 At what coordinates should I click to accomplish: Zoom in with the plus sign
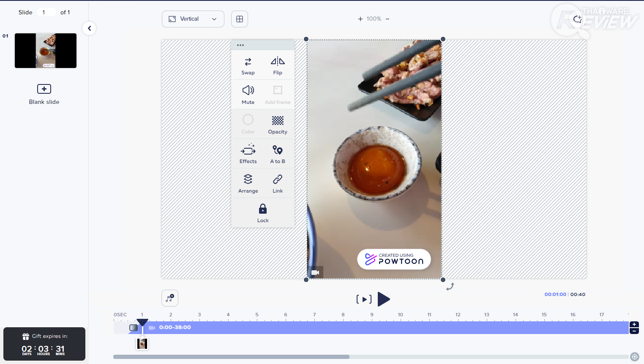pos(360,19)
